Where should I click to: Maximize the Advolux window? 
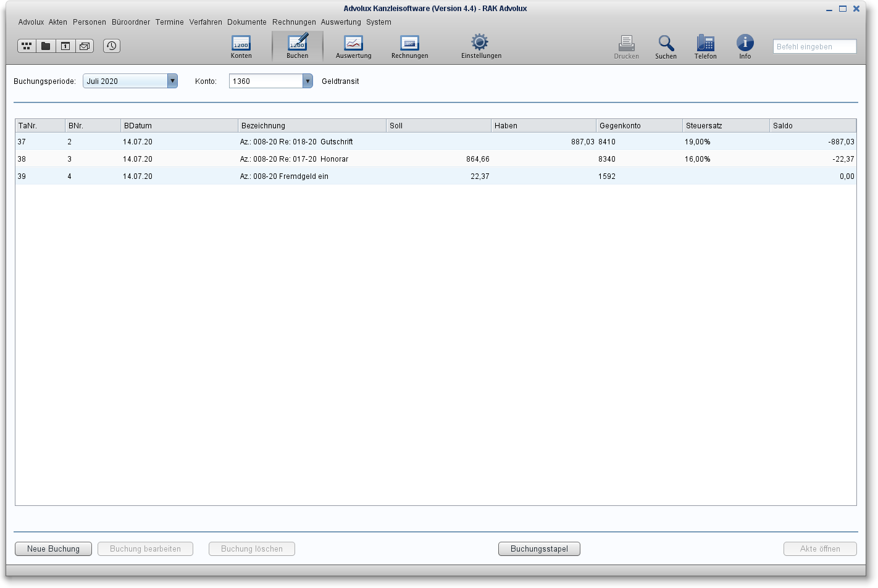point(842,9)
